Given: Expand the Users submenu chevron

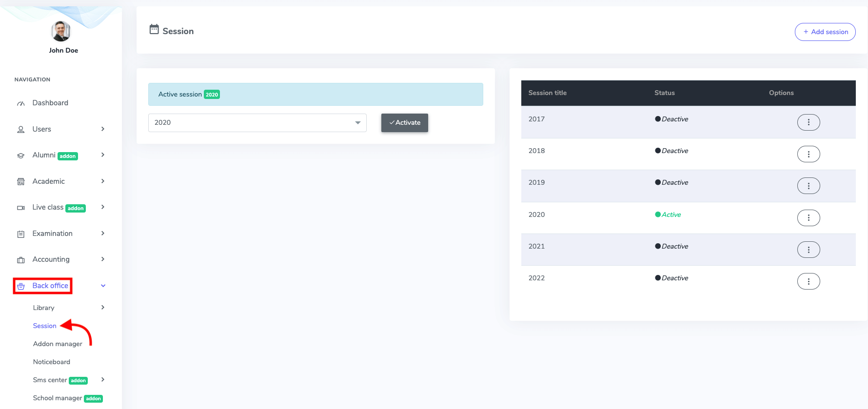Looking at the screenshot, I should pos(103,129).
